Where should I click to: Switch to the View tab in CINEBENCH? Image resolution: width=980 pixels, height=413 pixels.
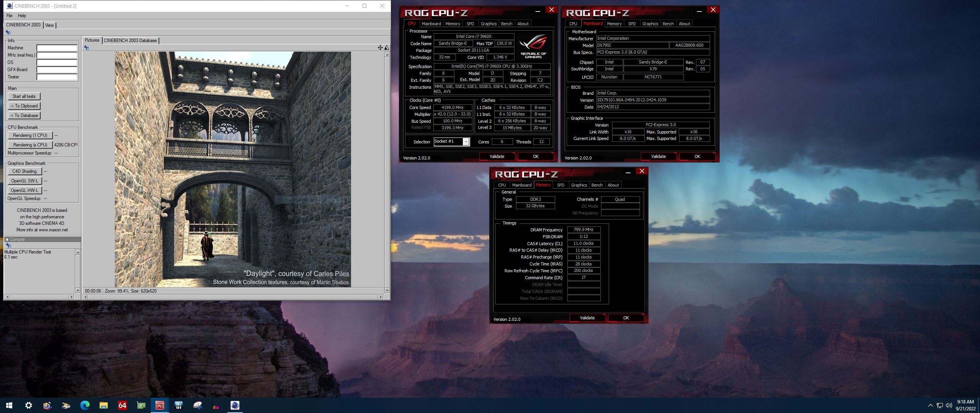click(x=49, y=25)
